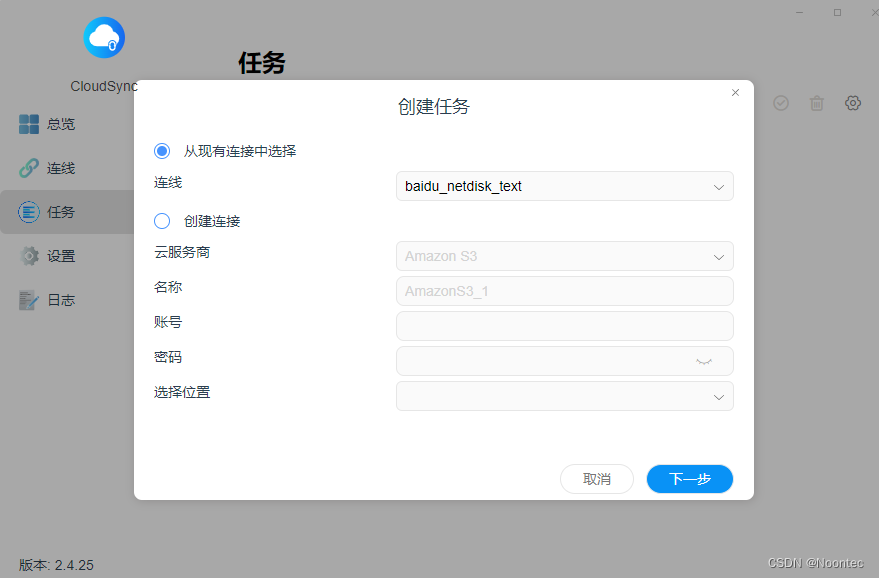Open the 设置 settings menu item

pyautogui.click(x=61, y=256)
